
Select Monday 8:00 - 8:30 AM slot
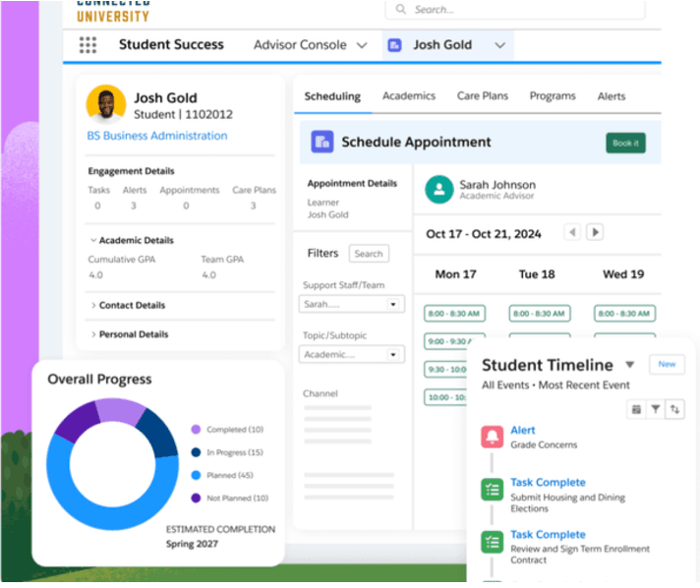pos(454,314)
